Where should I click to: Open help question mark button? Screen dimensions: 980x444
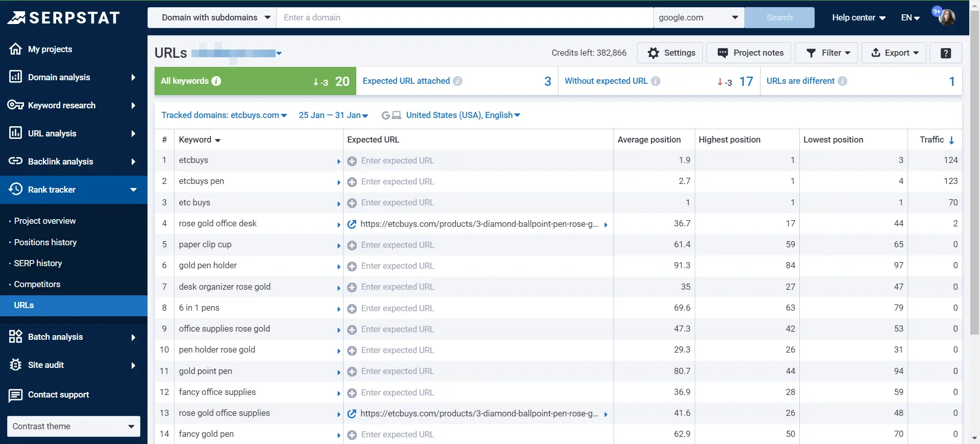946,53
